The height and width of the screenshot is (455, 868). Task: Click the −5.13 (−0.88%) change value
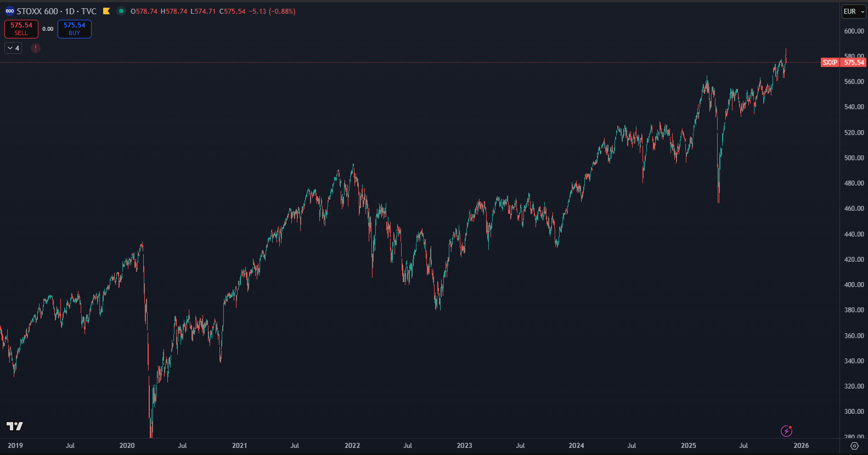coord(272,11)
